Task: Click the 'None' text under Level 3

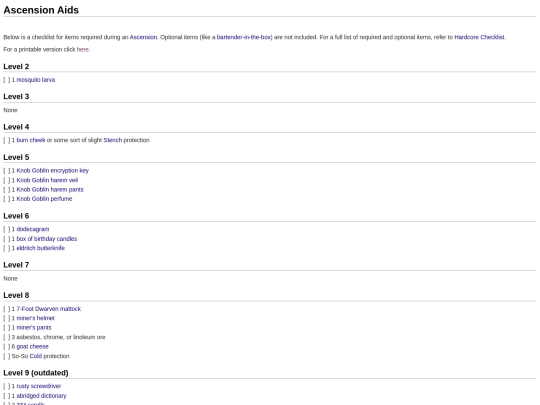Action: [x=10, y=110]
